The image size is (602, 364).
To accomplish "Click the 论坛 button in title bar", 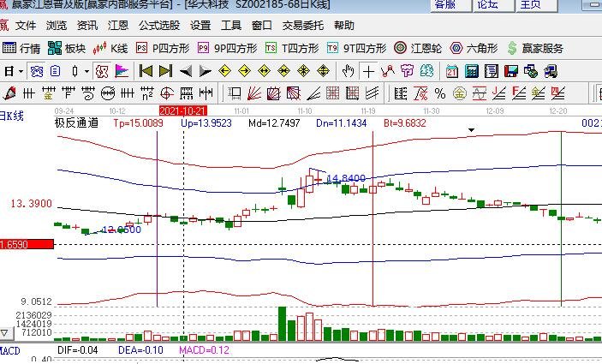I will (x=493, y=5).
